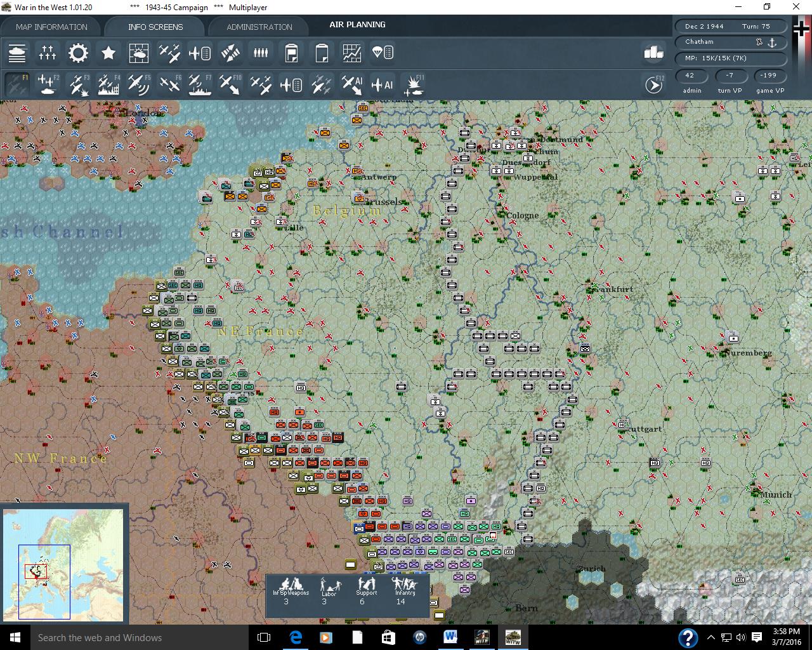Open the order of battle tank list icon
Screen dimensions: 812x650
coord(17,53)
